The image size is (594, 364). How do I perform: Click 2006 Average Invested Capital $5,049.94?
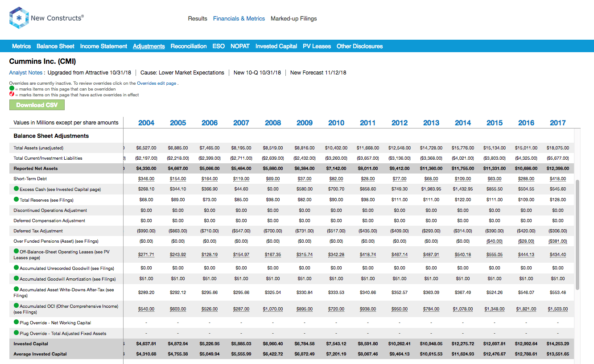[210, 354]
